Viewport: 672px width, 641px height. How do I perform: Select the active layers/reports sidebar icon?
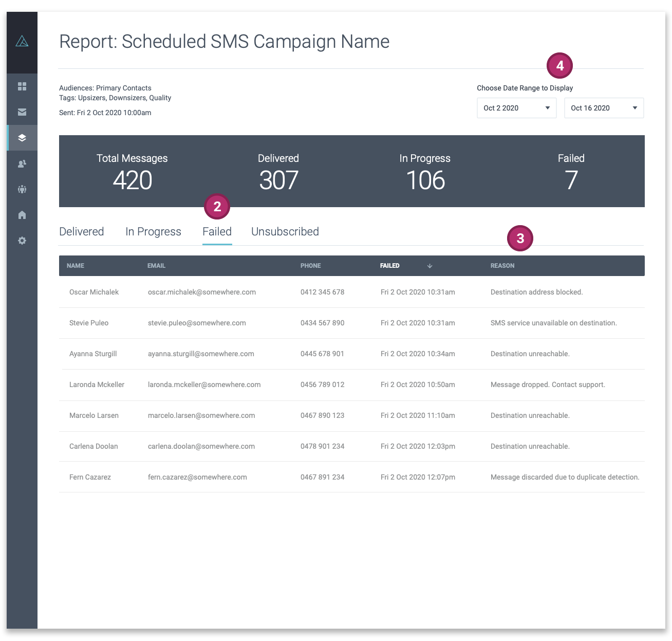[x=22, y=138]
